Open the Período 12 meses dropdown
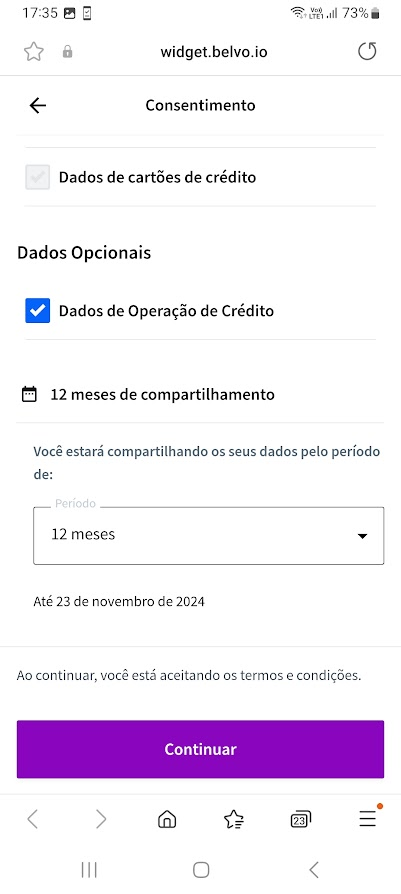 coord(208,535)
